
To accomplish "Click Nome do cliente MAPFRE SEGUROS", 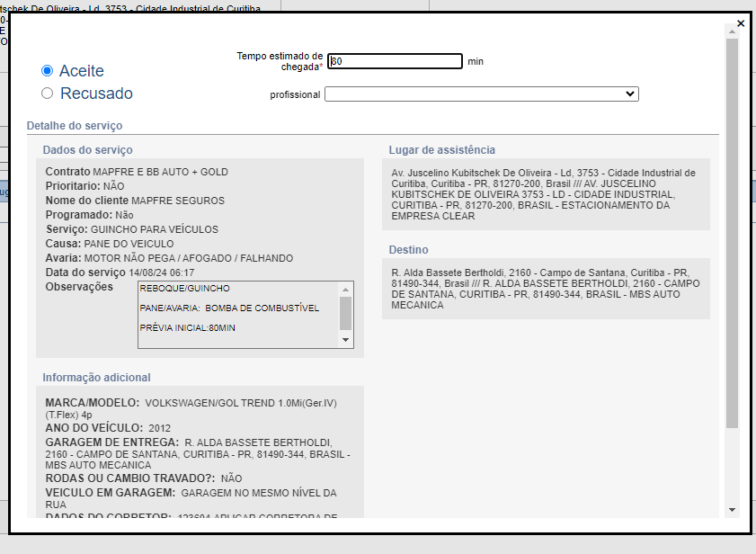I will tap(135, 201).
